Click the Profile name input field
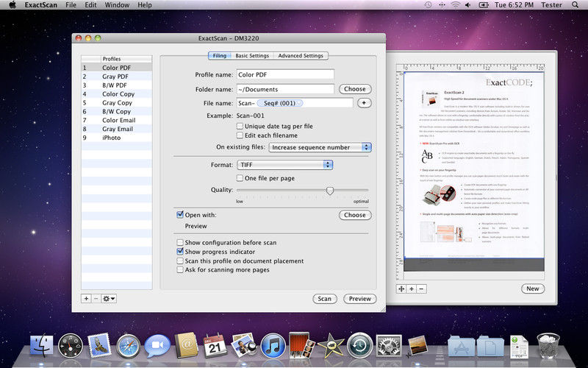 click(285, 74)
